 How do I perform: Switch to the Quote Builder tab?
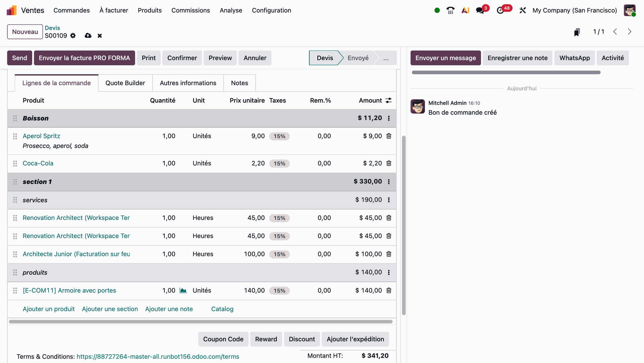[x=125, y=83]
